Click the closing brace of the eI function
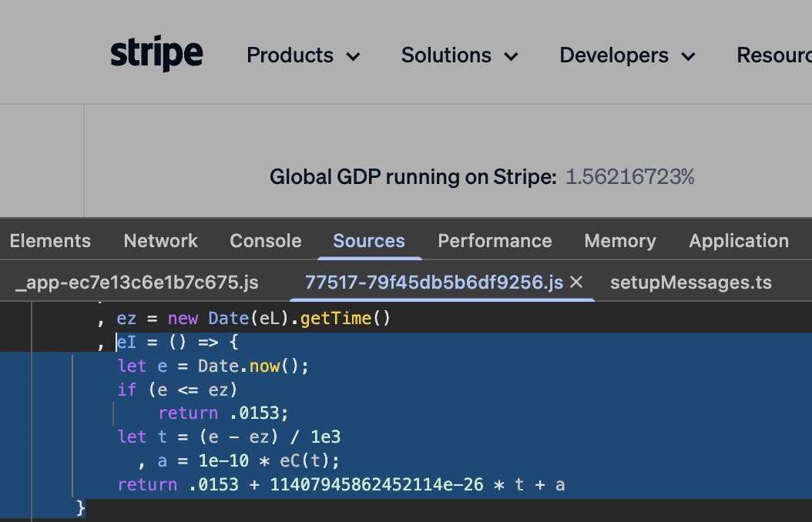 click(x=80, y=507)
